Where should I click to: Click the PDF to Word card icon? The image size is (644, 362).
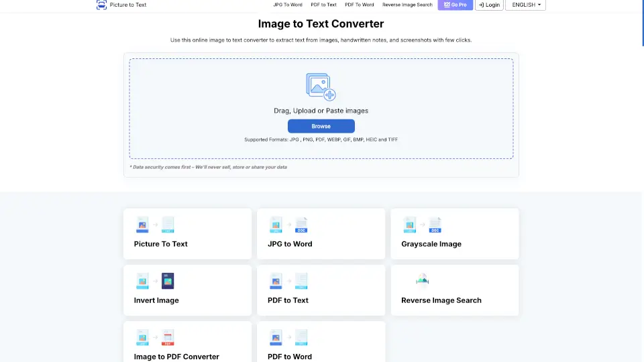[x=288, y=337]
